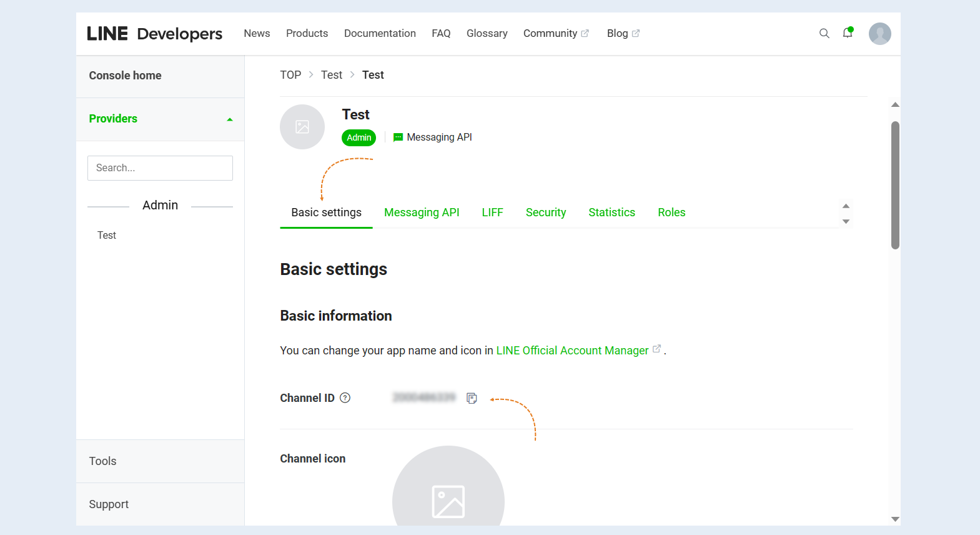Open the search magnifier icon

pyautogui.click(x=824, y=33)
